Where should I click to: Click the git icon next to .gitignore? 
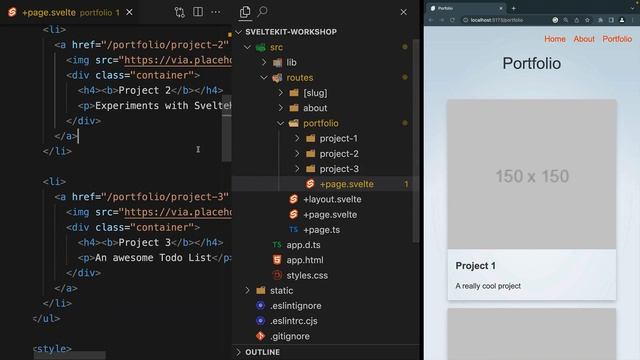pyautogui.click(x=260, y=336)
